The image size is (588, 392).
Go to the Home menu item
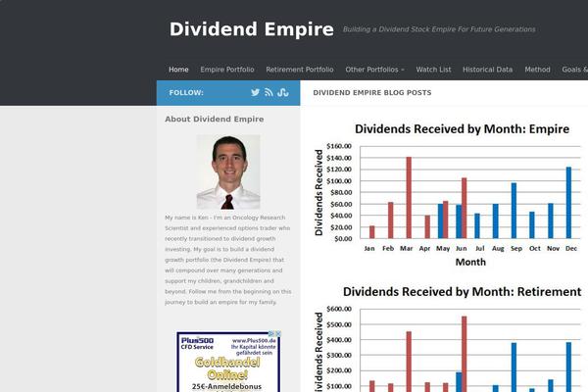(178, 70)
